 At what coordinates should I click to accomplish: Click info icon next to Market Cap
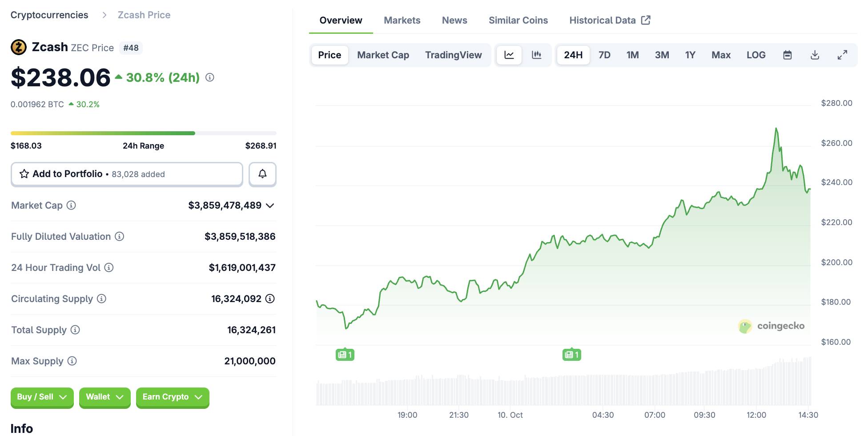tap(71, 205)
